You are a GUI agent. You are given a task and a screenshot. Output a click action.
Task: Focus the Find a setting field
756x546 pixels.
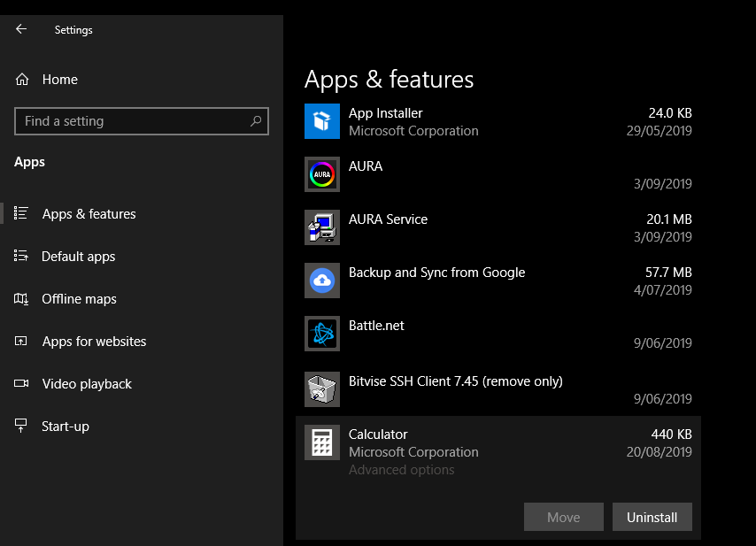click(x=142, y=121)
